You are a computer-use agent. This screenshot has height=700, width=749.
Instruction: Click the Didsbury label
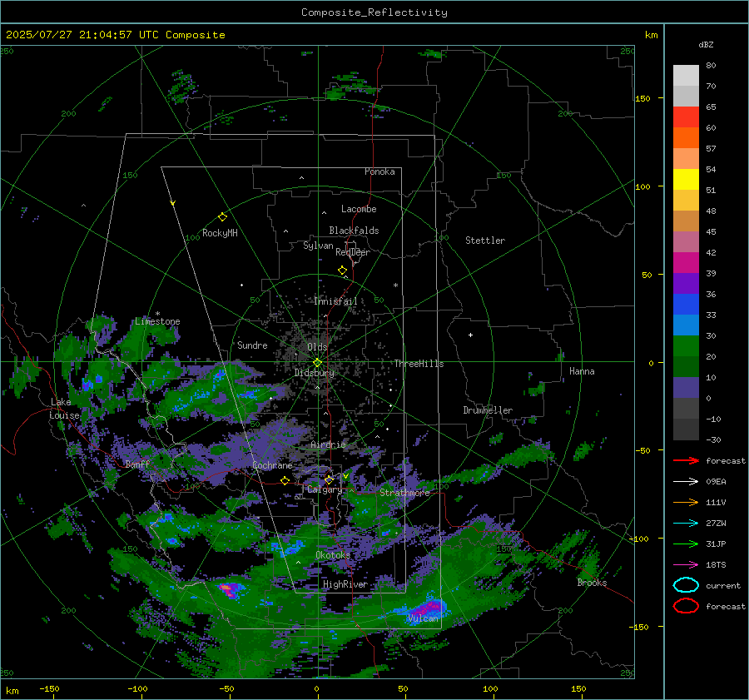point(314,373)
